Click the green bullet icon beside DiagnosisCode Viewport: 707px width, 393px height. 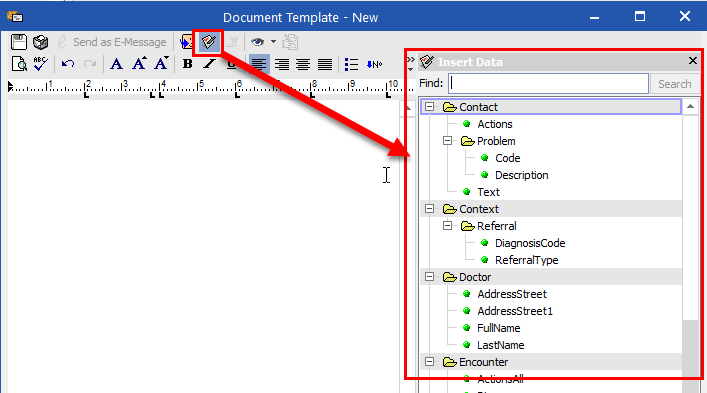pos(485,243)
